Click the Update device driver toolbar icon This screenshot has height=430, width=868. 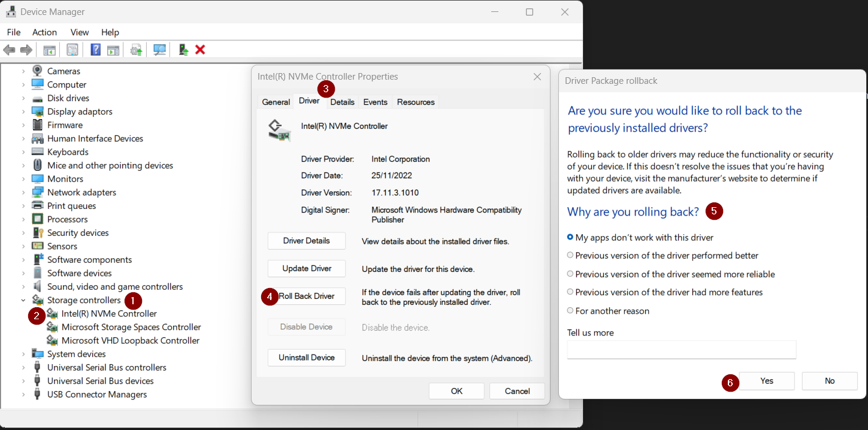click(x=137, y=50)
